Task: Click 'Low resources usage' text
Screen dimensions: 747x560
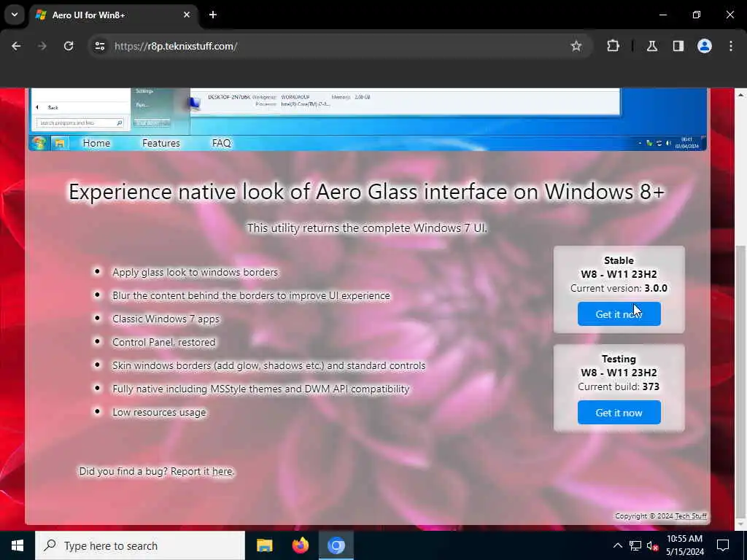Action: point(159,413)
